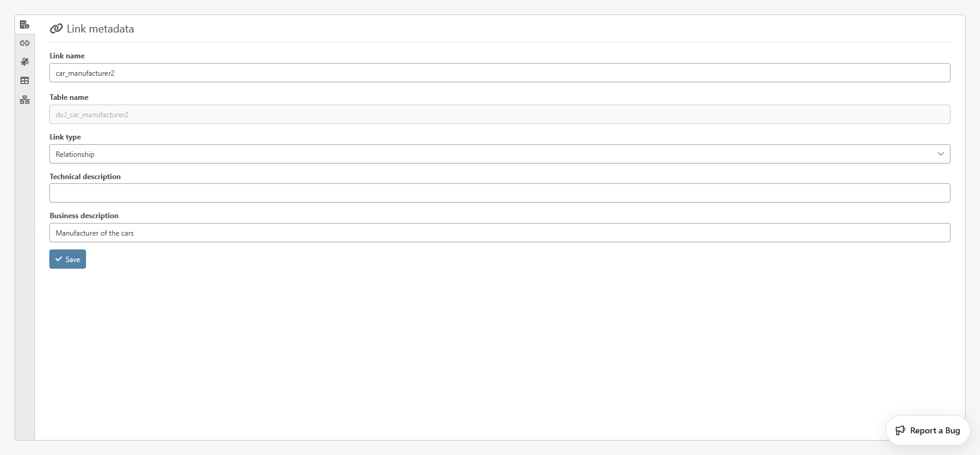Focus the Link name field with car_manufacturer2
The height and width of the screenshot is (455, 980).
499,73
